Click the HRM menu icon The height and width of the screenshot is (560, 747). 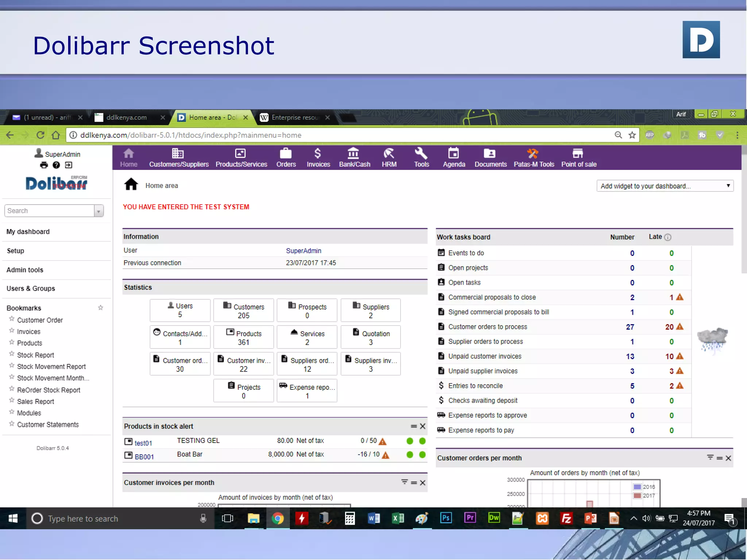pos(389,153)
